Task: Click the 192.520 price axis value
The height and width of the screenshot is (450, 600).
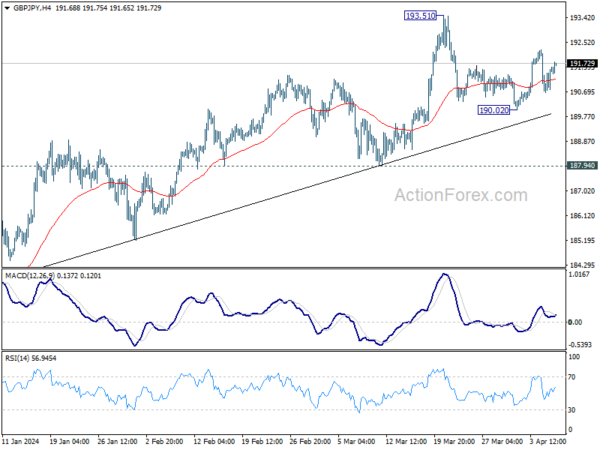Action: coord(582,42)
